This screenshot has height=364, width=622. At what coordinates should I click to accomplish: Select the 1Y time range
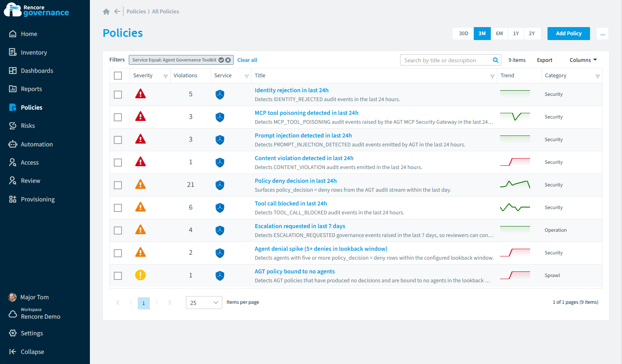click(x=516, y=34)
